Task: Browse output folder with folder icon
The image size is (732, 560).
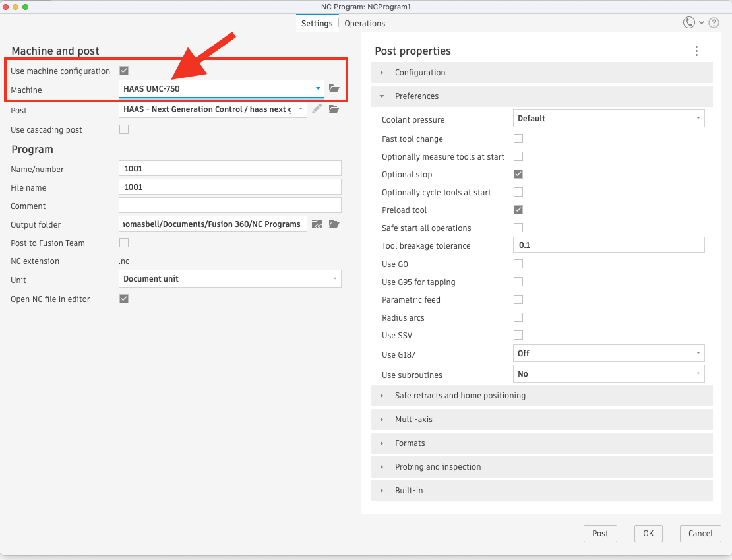Action: pos(334,224)
